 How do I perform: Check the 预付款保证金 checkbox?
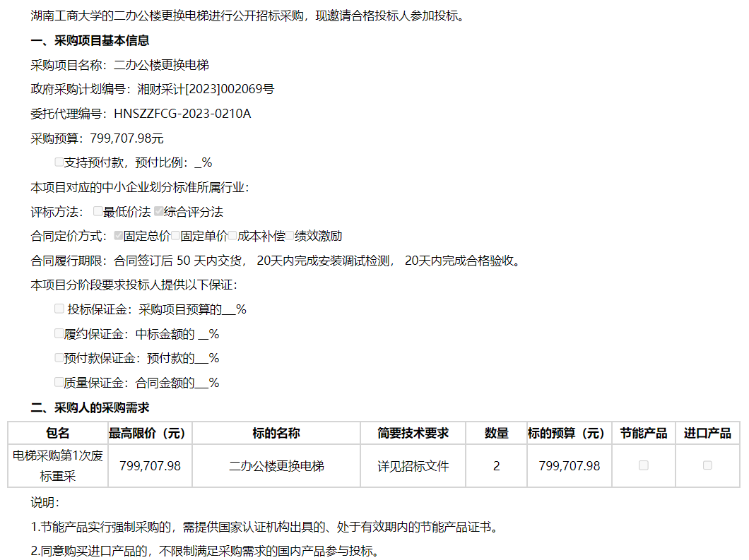[x=59, y=358]
